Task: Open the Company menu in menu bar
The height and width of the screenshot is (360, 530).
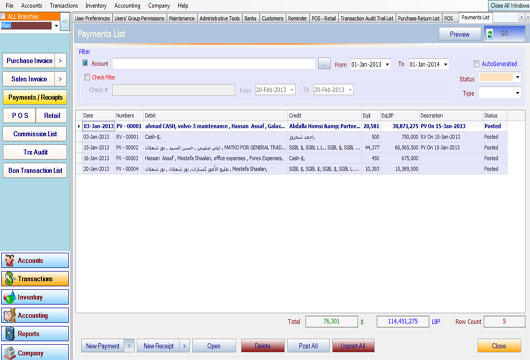Action: [x=159, y=5]
